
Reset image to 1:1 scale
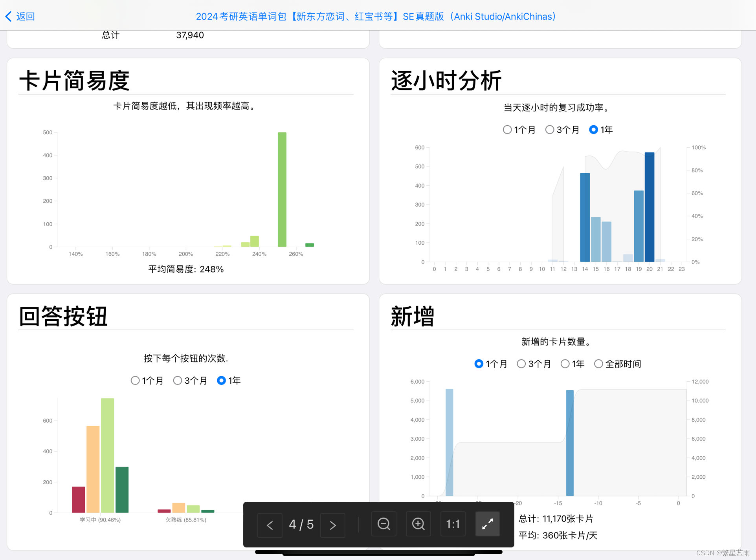coord(453,524)
